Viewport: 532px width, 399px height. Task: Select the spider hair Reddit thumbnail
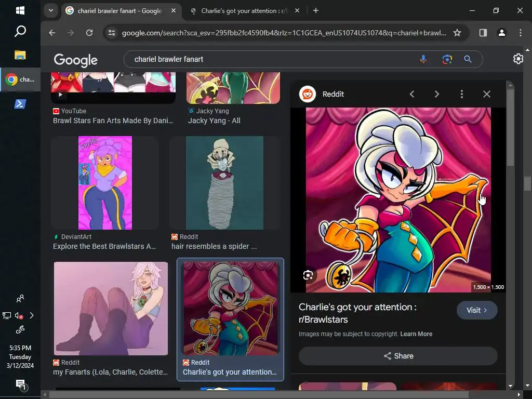pos(224,183)
